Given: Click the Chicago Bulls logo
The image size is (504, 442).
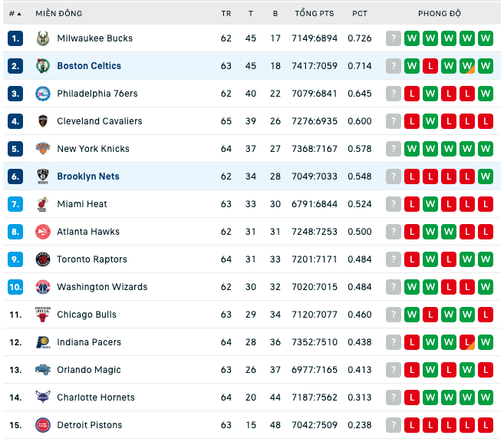Looking at the screenshot, I should [x=43, y=315].
